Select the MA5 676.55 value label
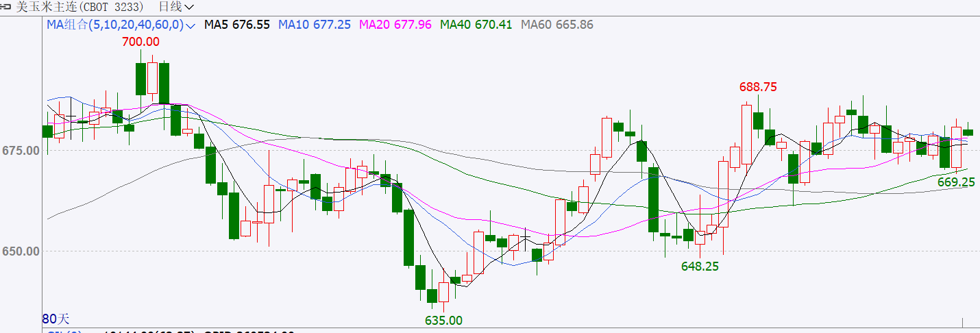980x333 pixels. click(x=237, y=25)
